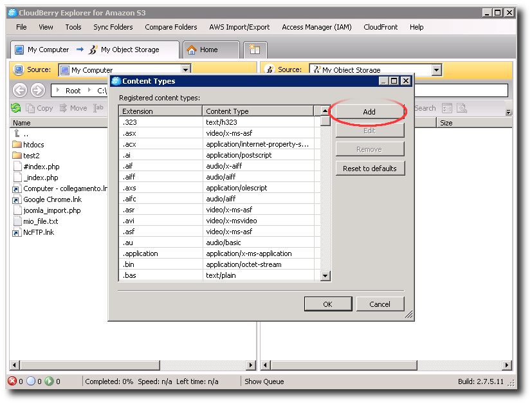Cancel the Content Types dialog
This screenshot has height=404, width=532.
pyautogui.click(x=380, y=304)
